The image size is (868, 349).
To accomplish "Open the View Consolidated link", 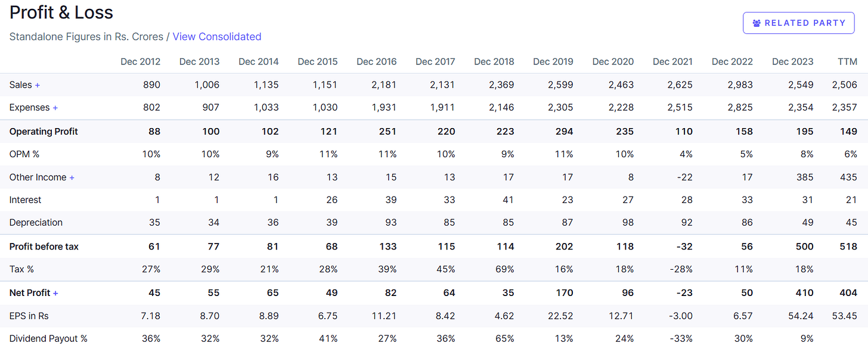I will (217, 37).
